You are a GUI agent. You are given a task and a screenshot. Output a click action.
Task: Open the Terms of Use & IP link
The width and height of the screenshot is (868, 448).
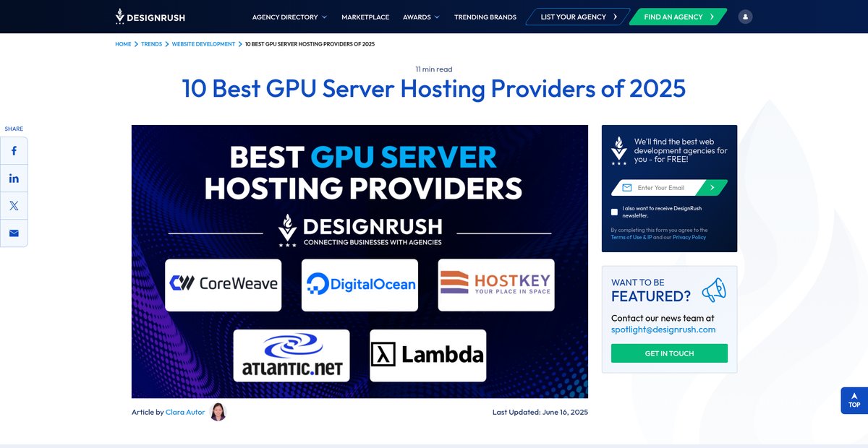[631, 237]
